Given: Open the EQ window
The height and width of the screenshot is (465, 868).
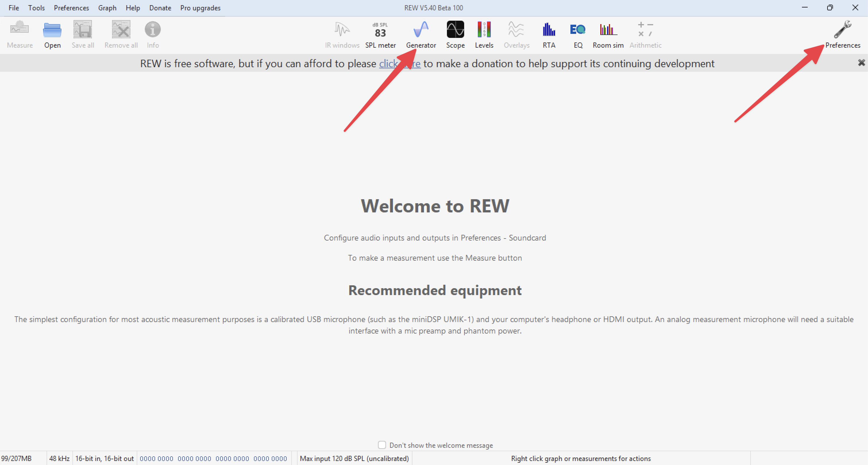Looking at the screenshot, I should pos(578,34).
